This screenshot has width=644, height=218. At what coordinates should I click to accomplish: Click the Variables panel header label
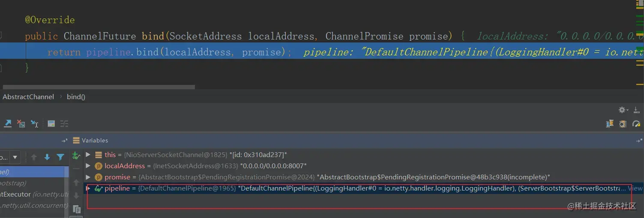[x=95, y=140]
